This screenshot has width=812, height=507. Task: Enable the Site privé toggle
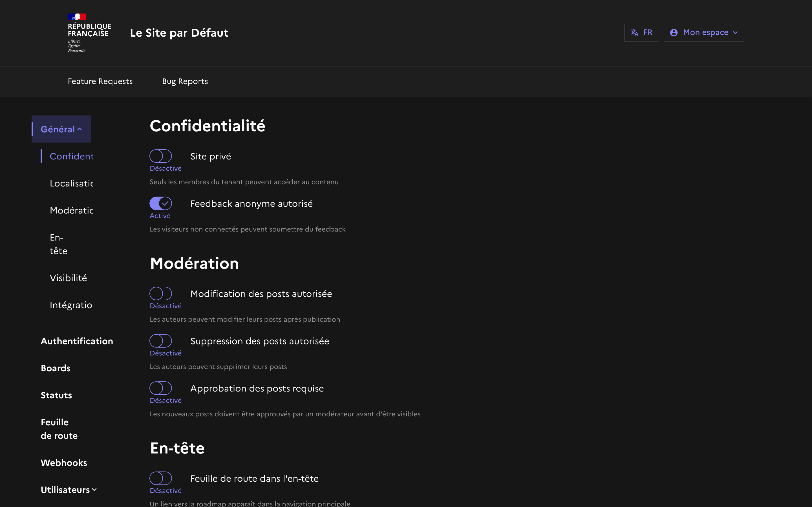pos(161,156)
